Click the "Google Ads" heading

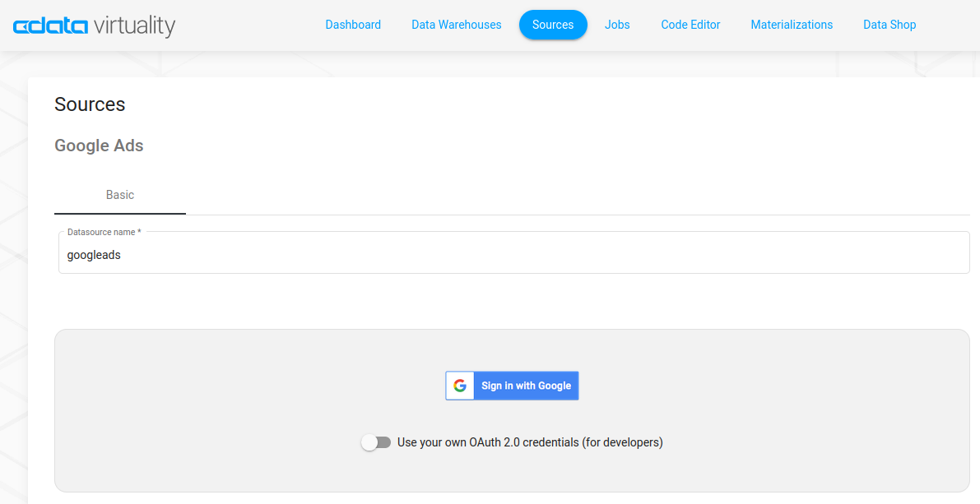99,146
